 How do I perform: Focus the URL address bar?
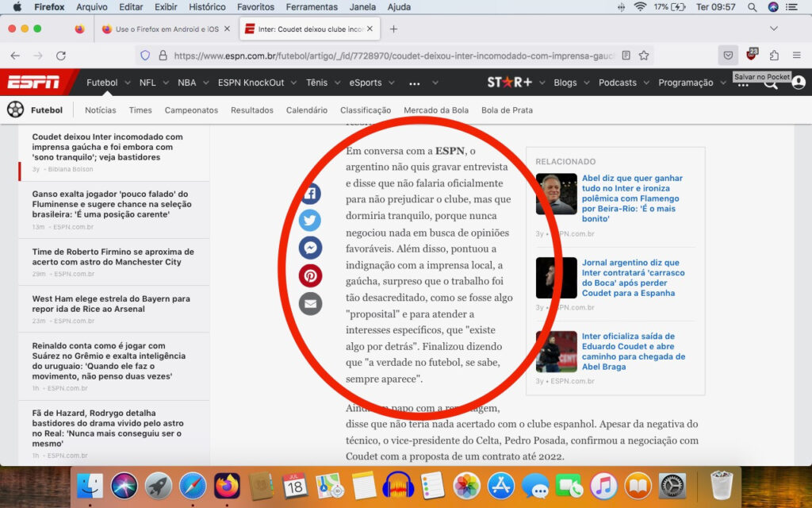click(x=393, y=56)
